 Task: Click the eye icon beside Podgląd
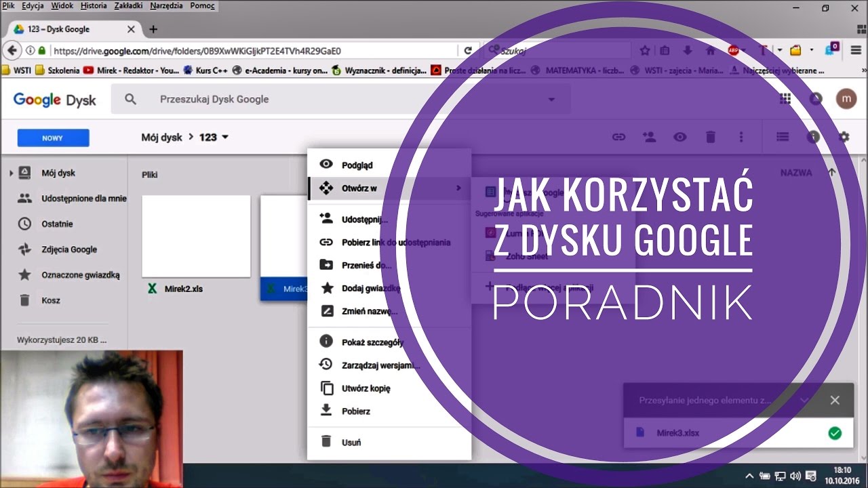326,165
